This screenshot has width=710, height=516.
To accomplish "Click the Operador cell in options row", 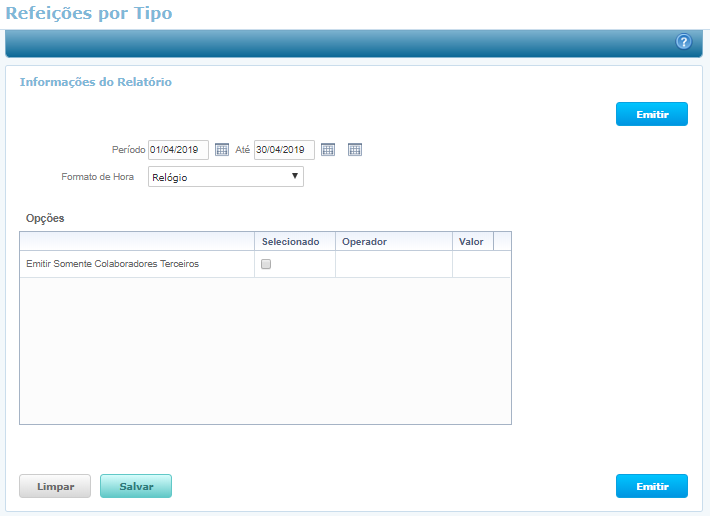I will (393, 264).
